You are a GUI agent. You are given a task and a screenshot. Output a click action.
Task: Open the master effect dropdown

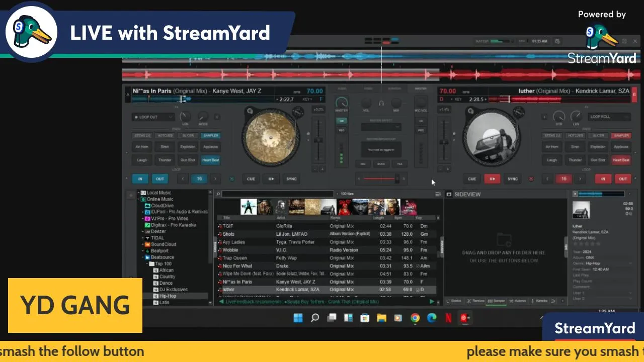click(x=381, y=127)
